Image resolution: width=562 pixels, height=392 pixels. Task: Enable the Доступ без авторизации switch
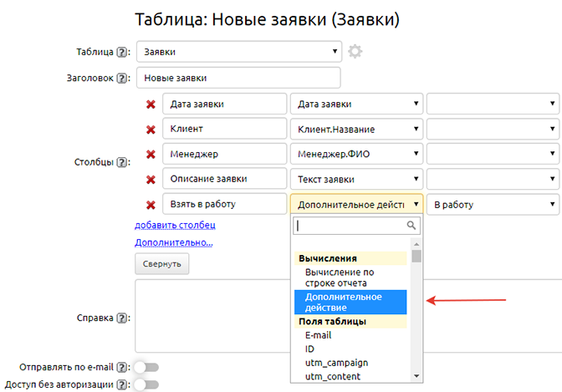[x=146, y=384]
